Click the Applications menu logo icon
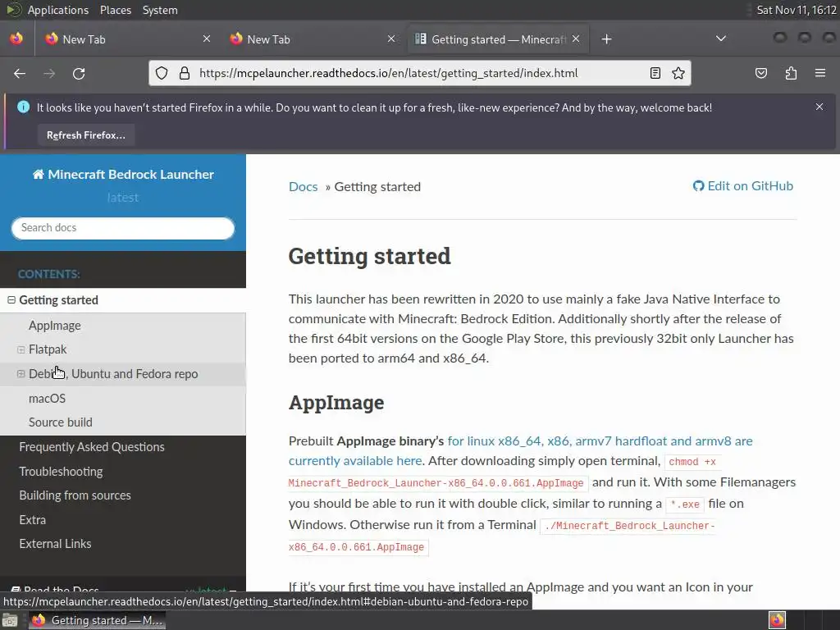 click(13, 10)
